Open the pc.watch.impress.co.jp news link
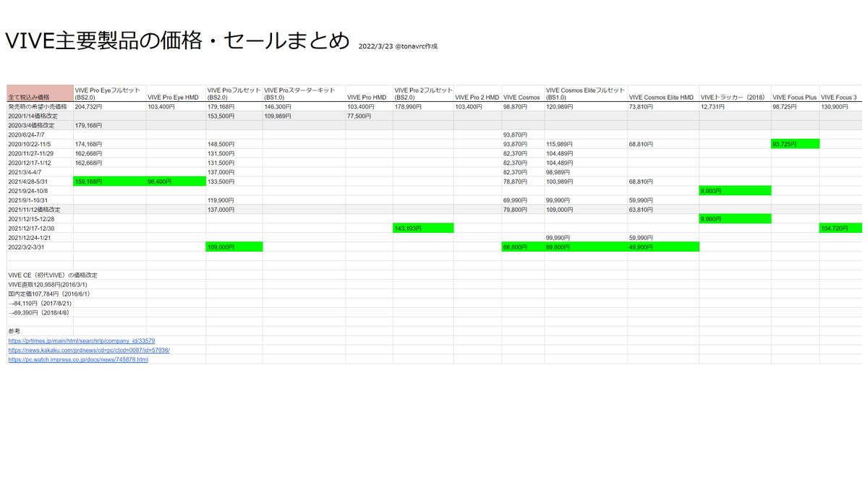868x488 pixels. pos(78,359)
